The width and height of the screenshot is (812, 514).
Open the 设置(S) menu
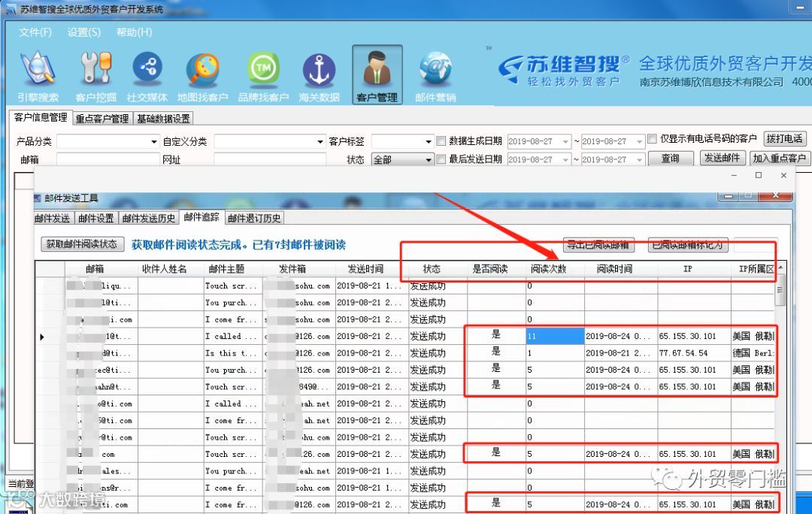pyautogui.click(x=84, y=32)
